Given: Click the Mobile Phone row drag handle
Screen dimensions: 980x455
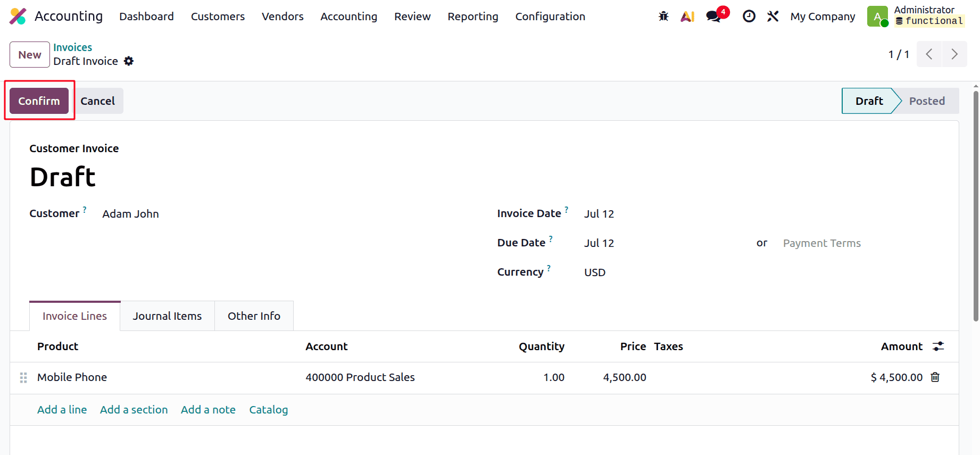Looking at the screenshot, I should coord(23,378).
